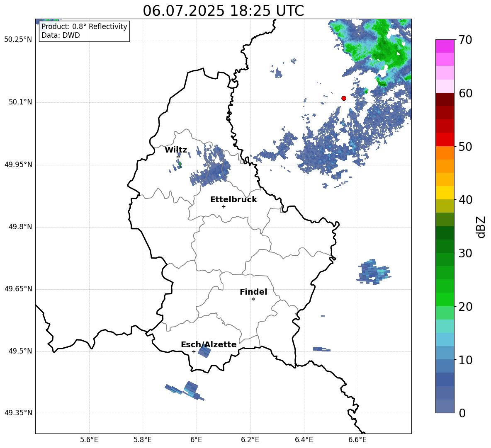This screenshot has width=491, height=448.
Task: Click the isolated echo patch east of Luxembourg
Action: click(x=374, y=271)
